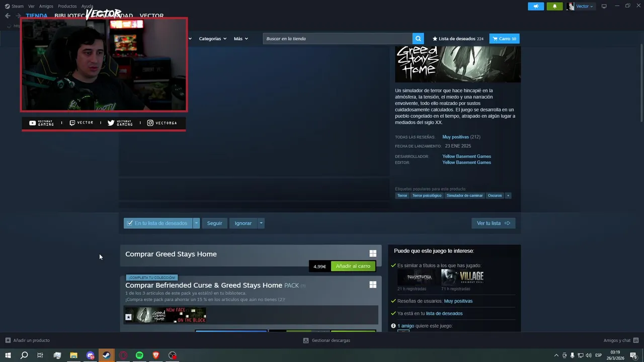Show more tags with the plus button
This screenshot has height=362, width=644.
[x=508, y=196]
